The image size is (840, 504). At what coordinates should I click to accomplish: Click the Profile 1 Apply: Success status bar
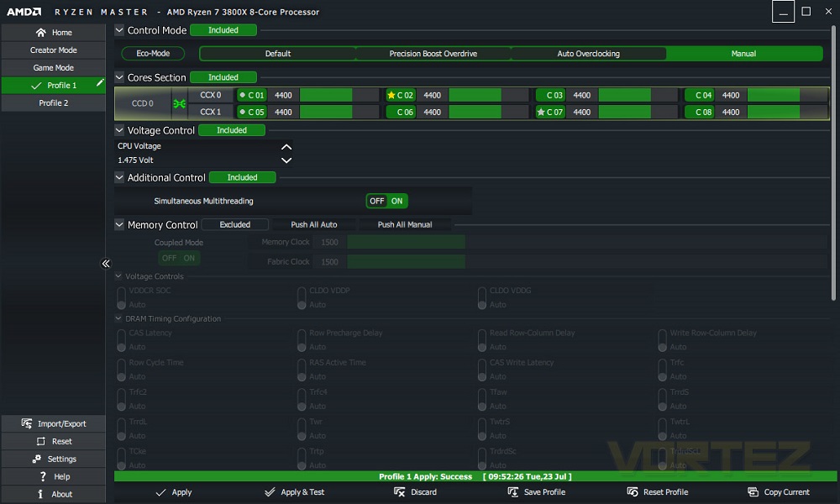coord(475,476)
